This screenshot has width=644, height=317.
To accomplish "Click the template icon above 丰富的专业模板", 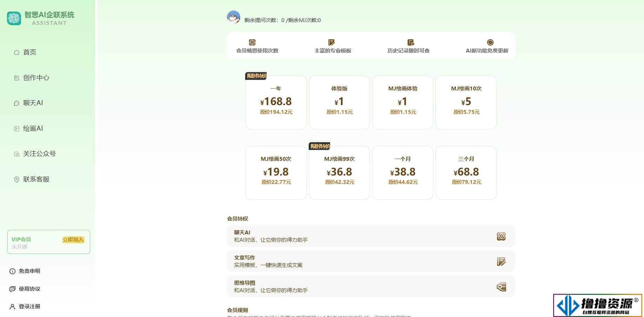I will [x=331, y=42].
